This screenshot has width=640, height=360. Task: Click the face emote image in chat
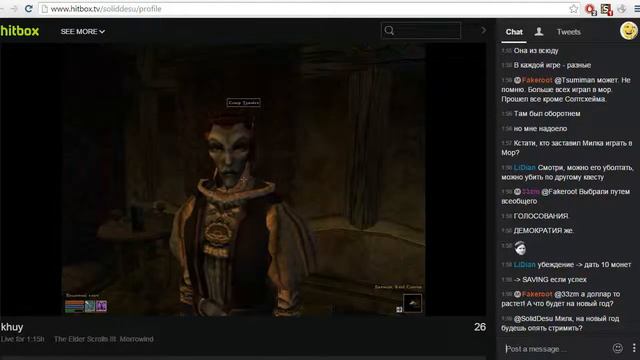[x=520, y=248]
